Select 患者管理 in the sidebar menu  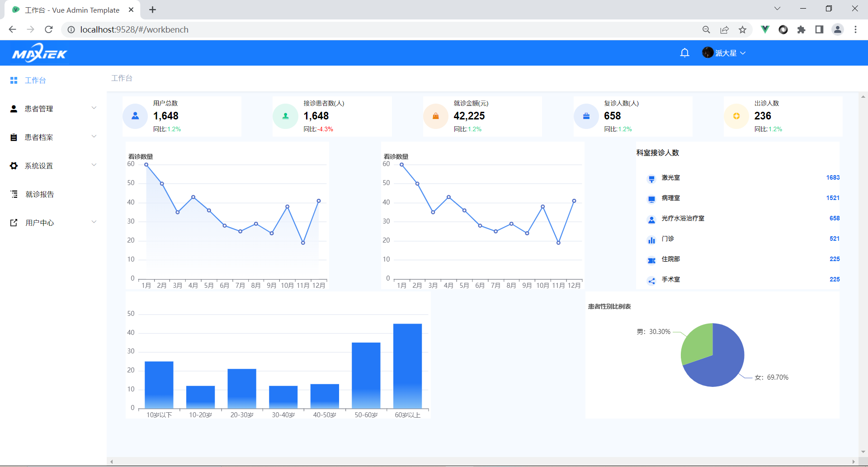point(53,109)
